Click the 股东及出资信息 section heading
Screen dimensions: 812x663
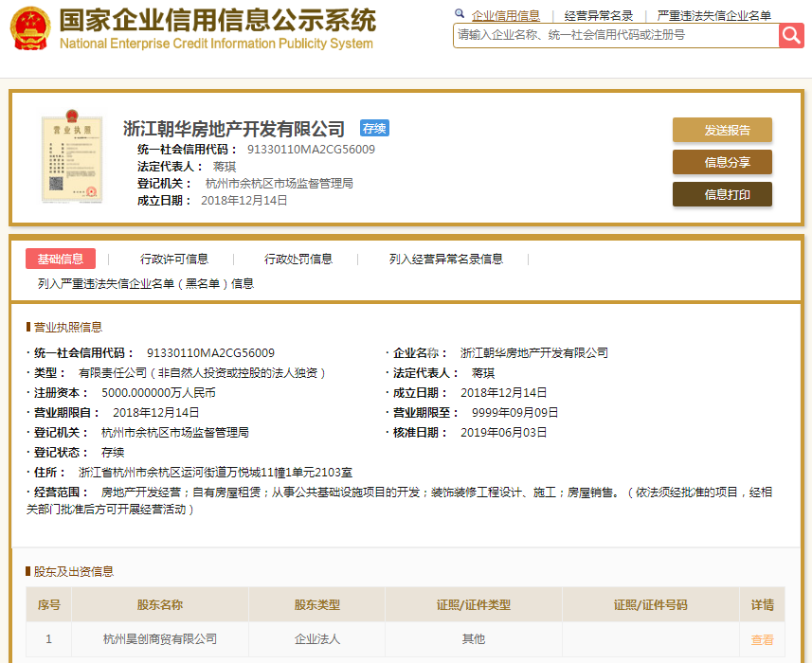74,571
